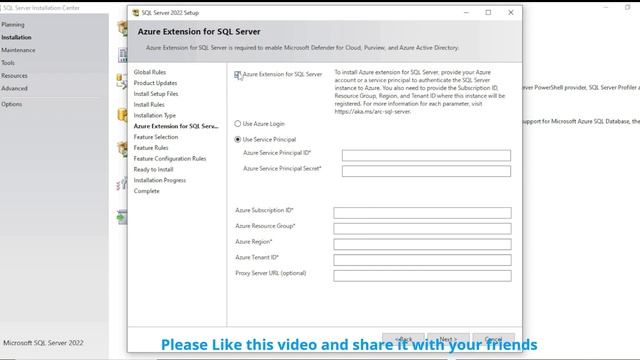Click the Azure Tenant ID field
Screen dimensions: 640x360
click(x=422, y=260)
